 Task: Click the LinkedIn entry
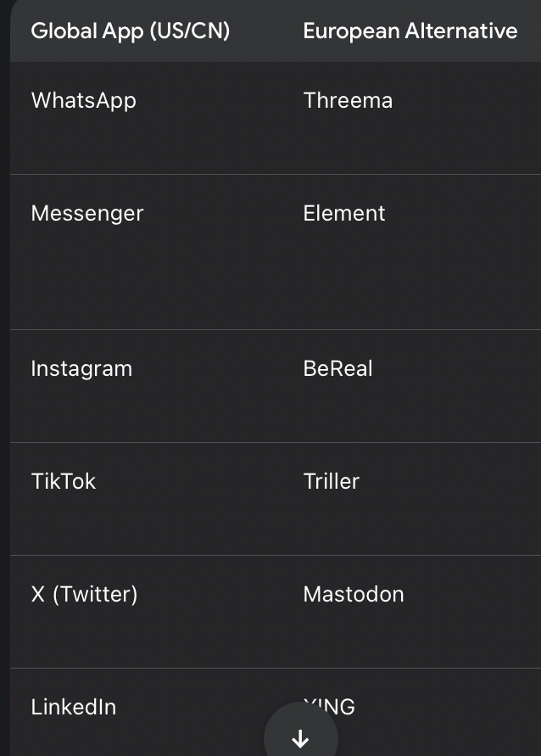pos(74,707)
